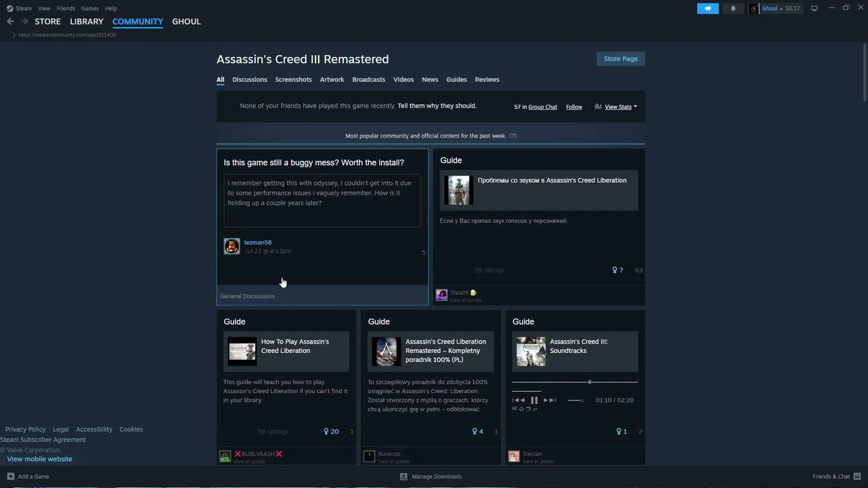The image size is (868, 488).
Task: Click the Ghoul profile avatar in header
Action: point(754,8)
